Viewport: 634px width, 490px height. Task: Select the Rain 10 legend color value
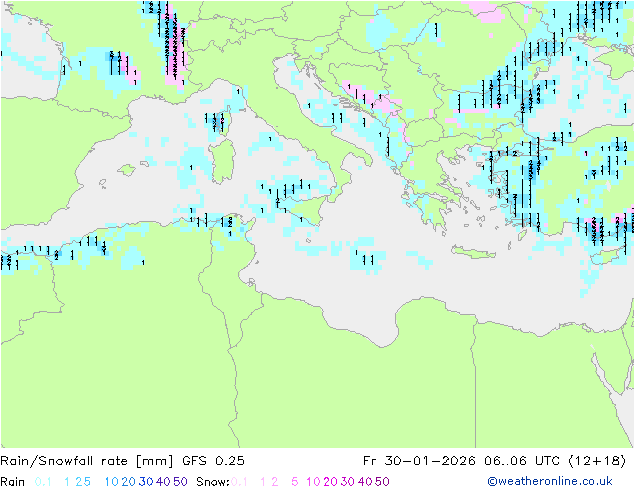pyautogui.click(x=111, y=482)
